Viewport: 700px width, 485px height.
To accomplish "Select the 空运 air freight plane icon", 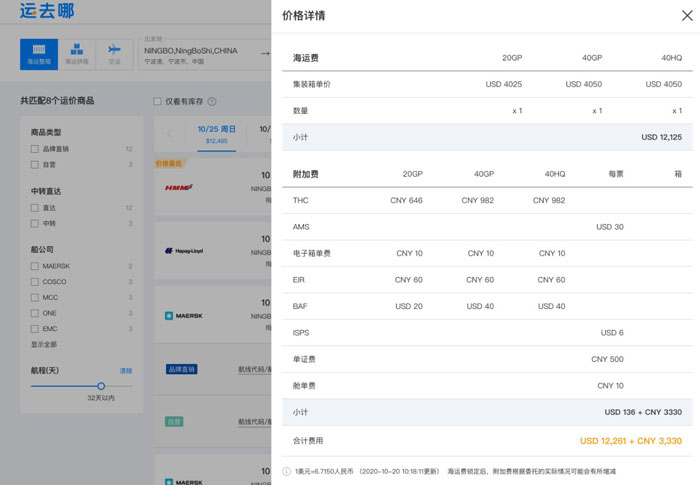I will click(113, 53).
